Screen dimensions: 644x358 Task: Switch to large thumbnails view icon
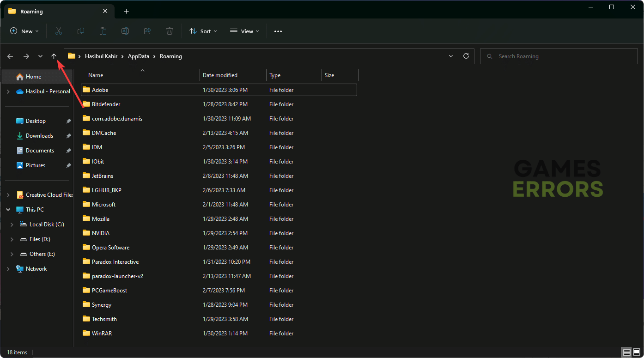click(636, 352)
